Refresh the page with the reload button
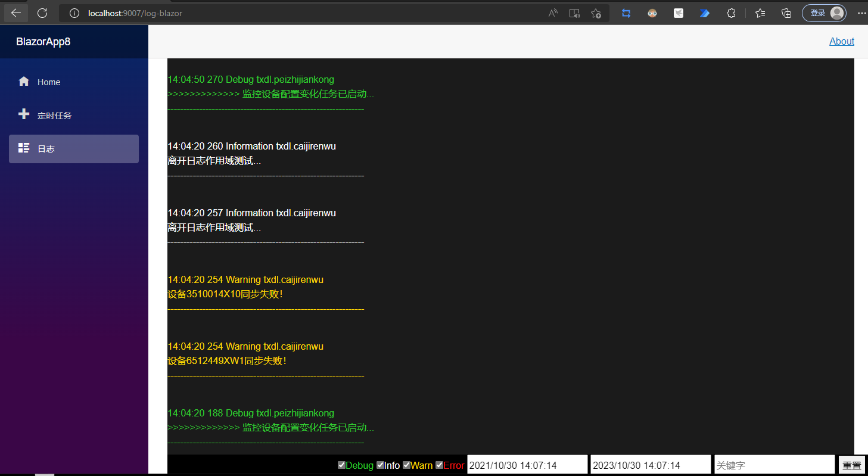The width and height of the screenshot is (868, 476). (42, 13)
